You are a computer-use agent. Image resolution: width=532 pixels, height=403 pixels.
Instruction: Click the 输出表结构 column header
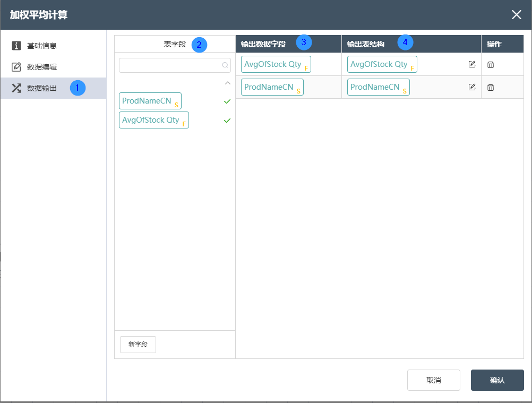[411, 44]
